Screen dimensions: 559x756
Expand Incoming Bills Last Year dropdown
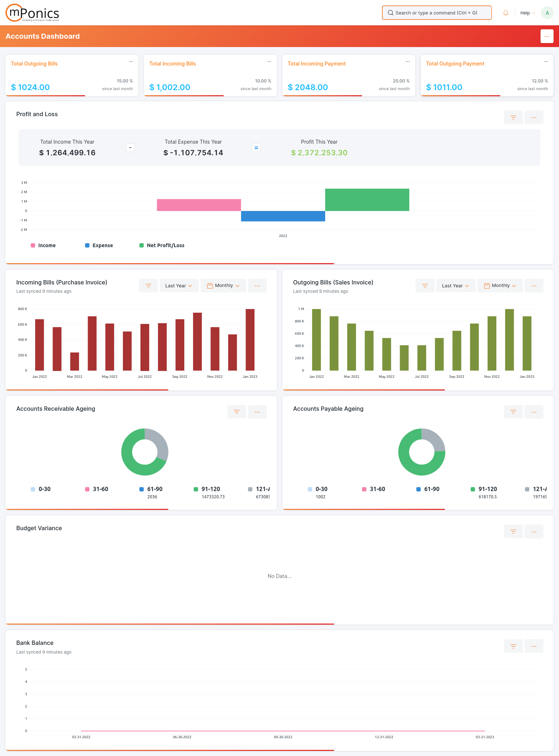click(x=179, y=286)
